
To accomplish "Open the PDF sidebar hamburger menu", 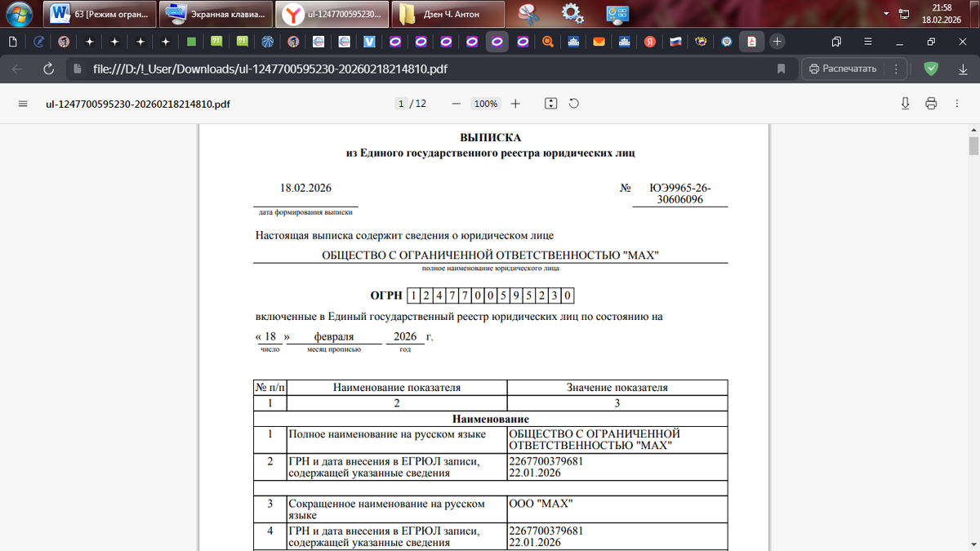I will (x=23, y=104).
